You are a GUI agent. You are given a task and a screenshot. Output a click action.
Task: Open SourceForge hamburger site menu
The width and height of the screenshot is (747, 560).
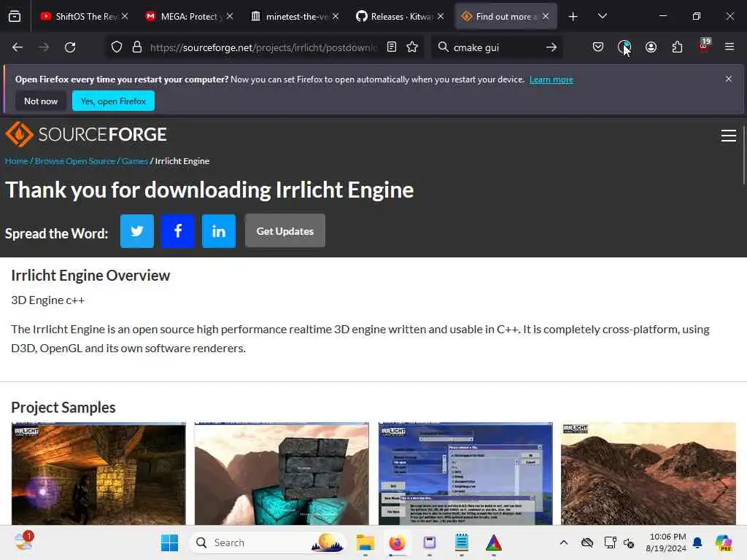click(729, 136)
